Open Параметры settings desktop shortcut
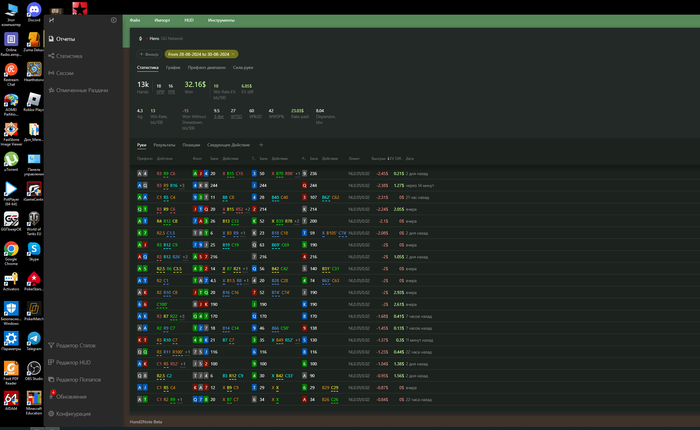 11,341
